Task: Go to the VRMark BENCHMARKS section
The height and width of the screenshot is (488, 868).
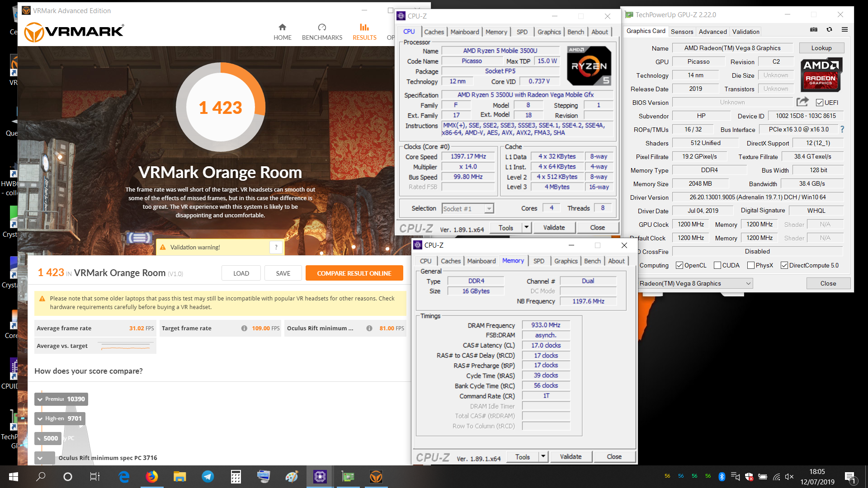Action: pyautogui.click(x=322, y=32)
